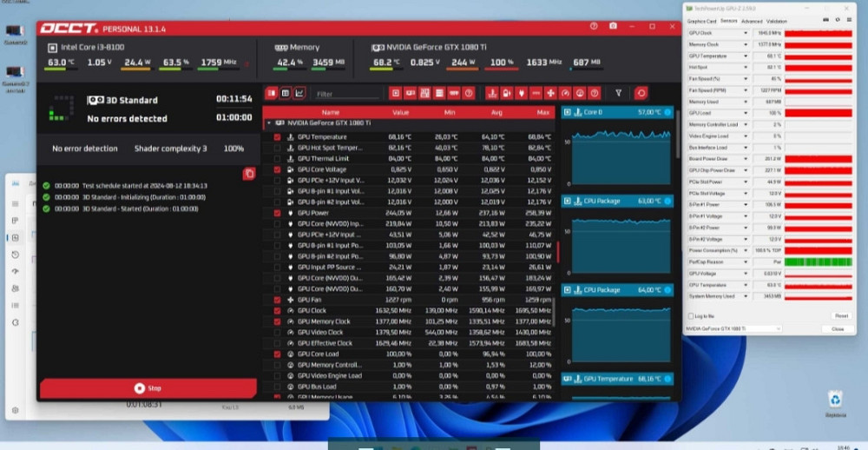Open the Advanced tab in GPU-Z
Image resolution: width=868 pixels, height=450 pixels.
click(x=752, y=21)
